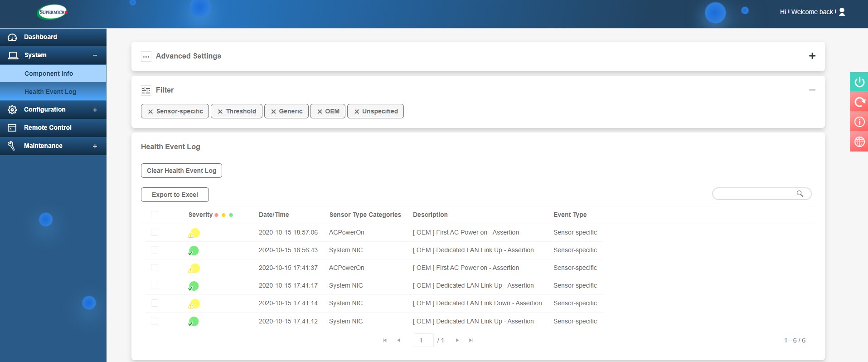Image resolution: width=868 pixels, height=362 pixels.
Task: Open the language globe icon
Action: pyautogui.click(x=859, y=142)
